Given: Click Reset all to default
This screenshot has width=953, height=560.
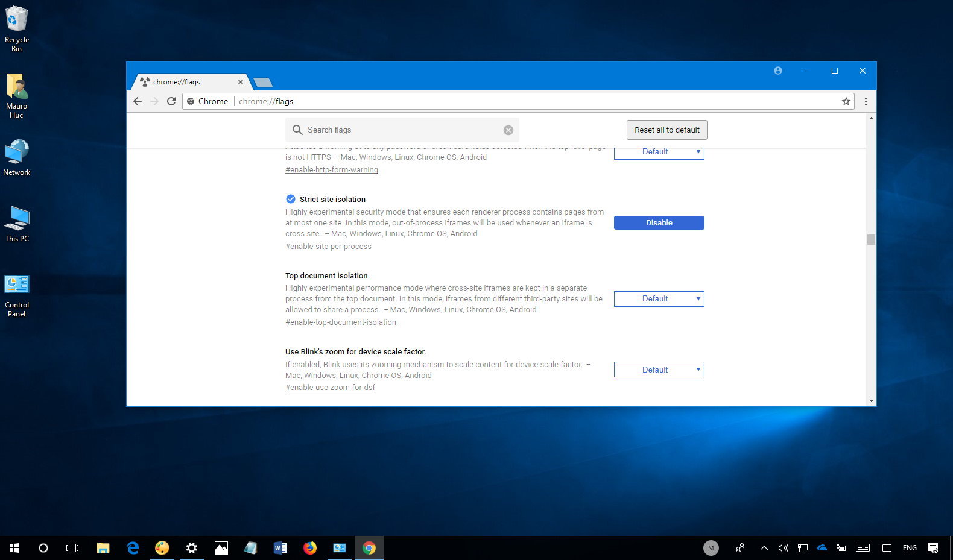Looking at the screenshot, I should tap(666, 130).
